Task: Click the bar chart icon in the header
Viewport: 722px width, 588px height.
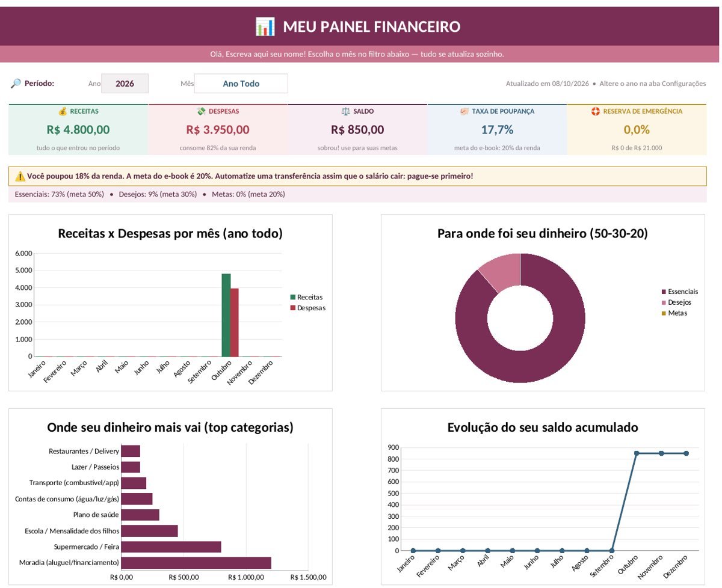Action: tap(265, 26)
